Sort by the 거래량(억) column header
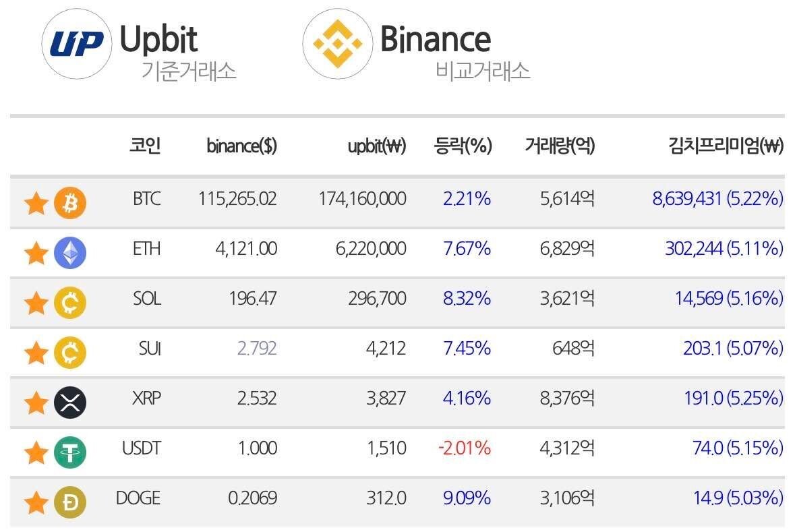This screenshot has width=795, height=532. [560, 146]
